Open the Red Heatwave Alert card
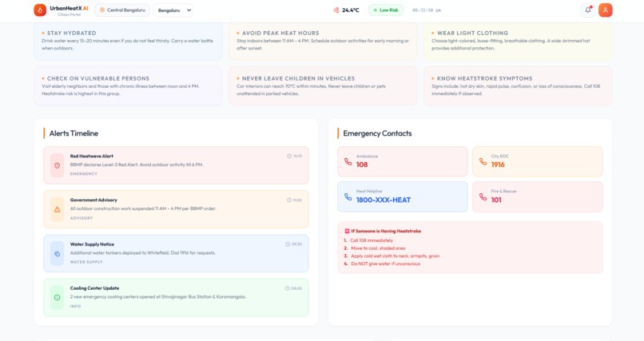644x341 pixels. click(x=177, y=165)
